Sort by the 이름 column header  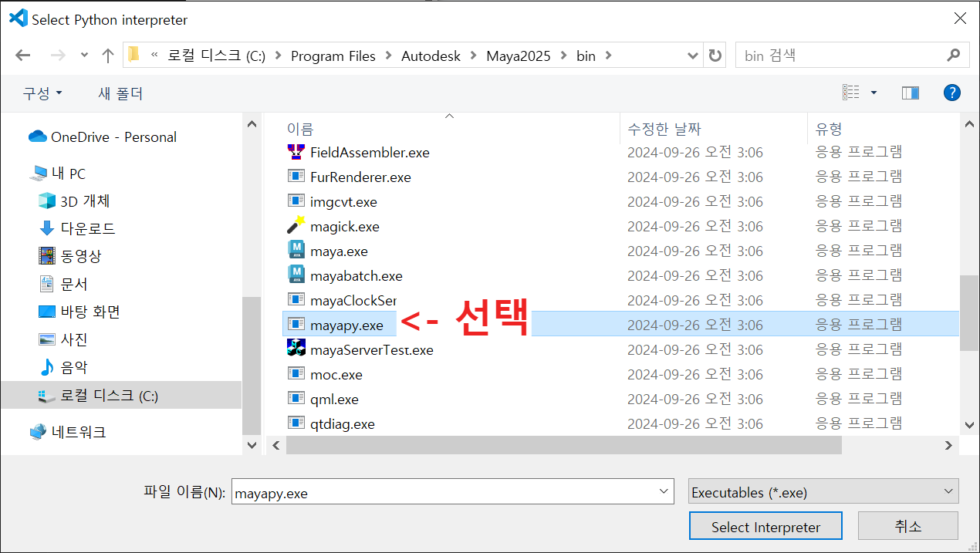(x=300, y=129)
